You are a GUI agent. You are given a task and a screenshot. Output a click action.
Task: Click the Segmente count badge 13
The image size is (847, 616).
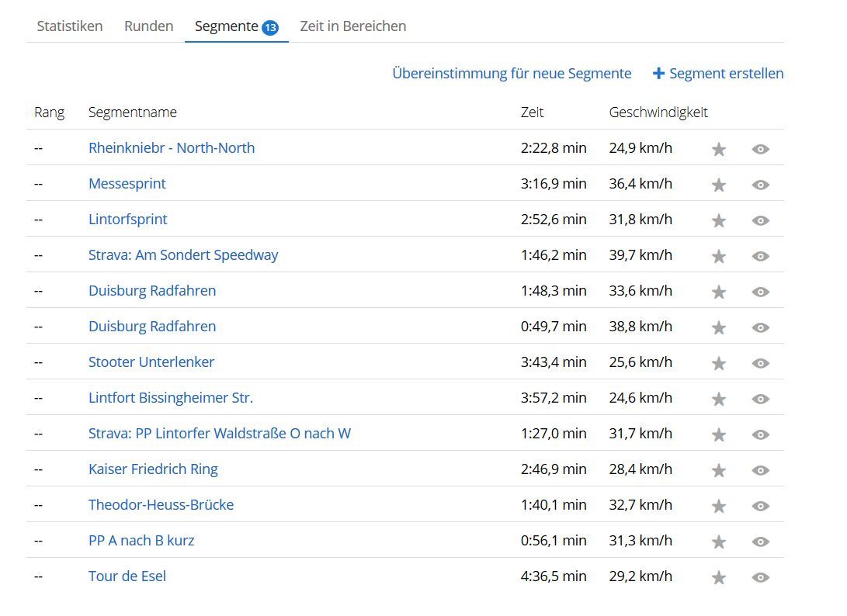point(270,28)
